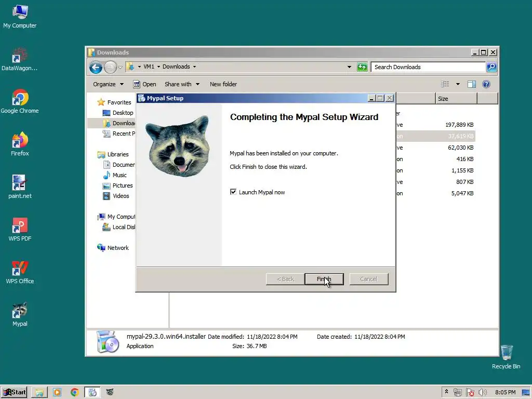Open Chrome from the taskbar
Screen dimensions: 532x399
(75, 393)
